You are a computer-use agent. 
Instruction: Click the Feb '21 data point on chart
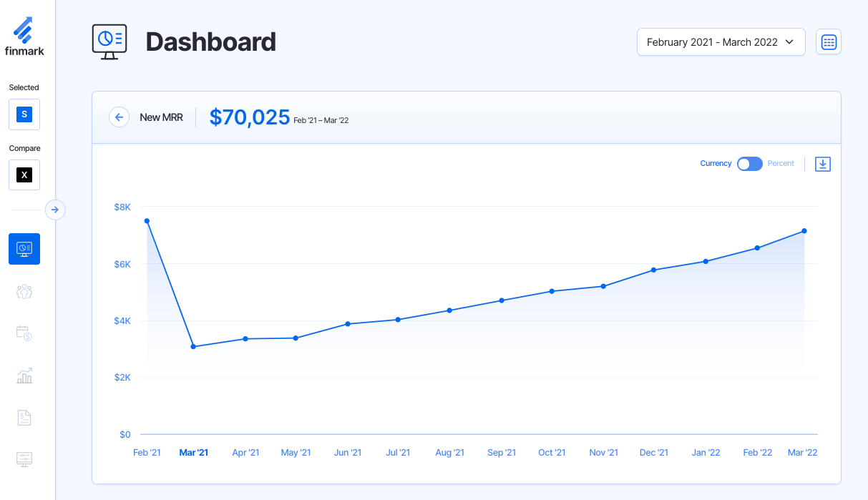(147, 221)
